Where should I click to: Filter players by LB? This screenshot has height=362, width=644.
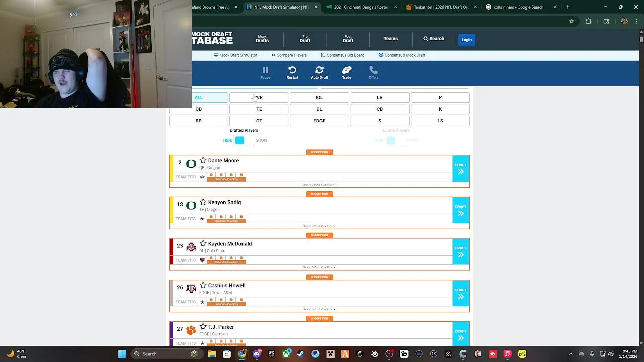point(380,97)
